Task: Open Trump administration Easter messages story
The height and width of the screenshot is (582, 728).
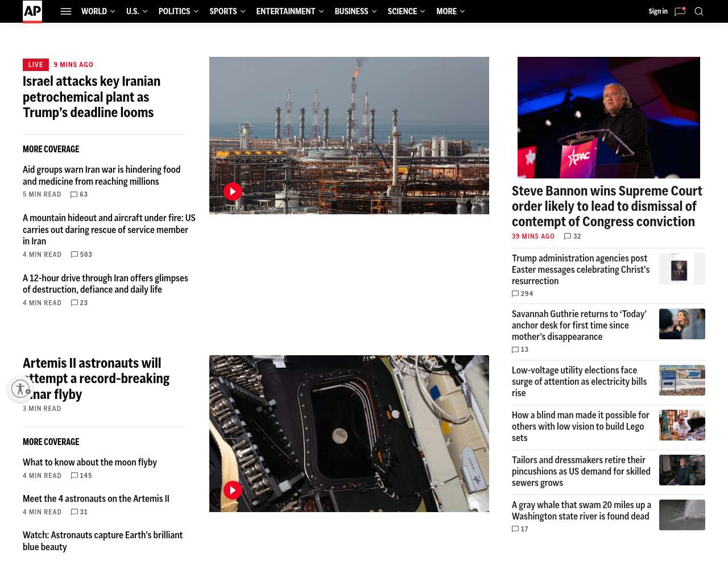Action: (581, 270)
